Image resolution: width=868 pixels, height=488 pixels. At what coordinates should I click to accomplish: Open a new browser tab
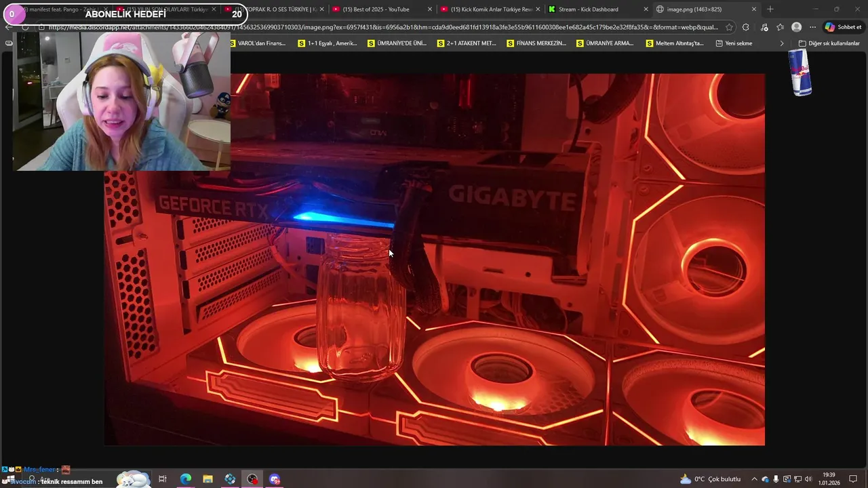(770, 9)
